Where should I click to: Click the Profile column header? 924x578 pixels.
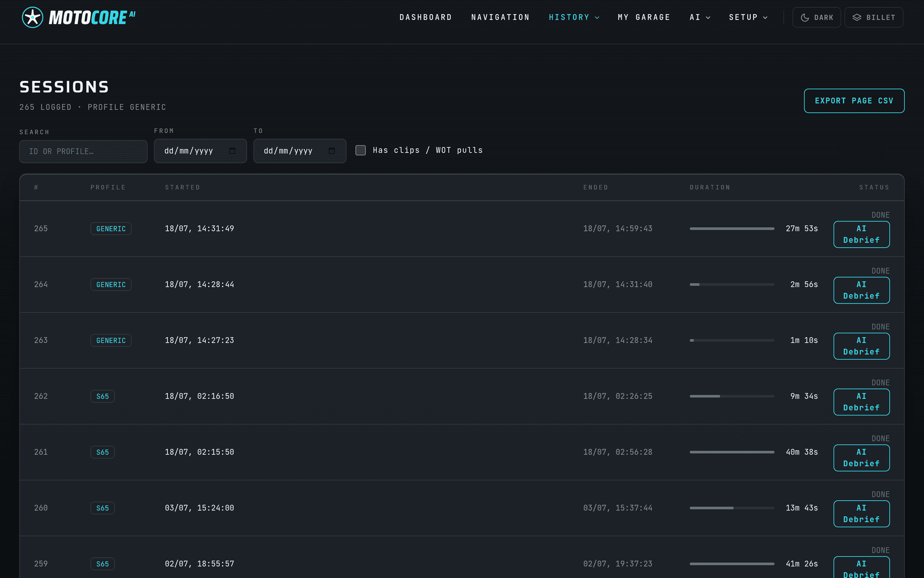(108, 187)
